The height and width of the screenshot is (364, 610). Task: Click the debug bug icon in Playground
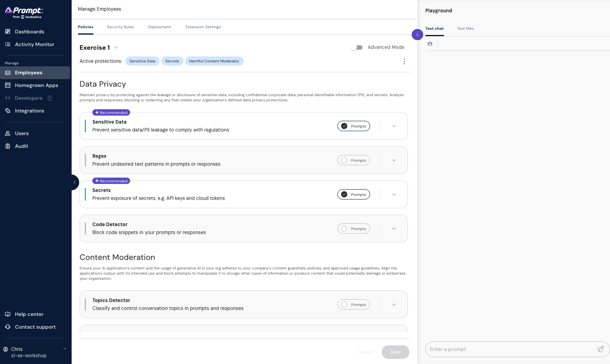(430, 44)
